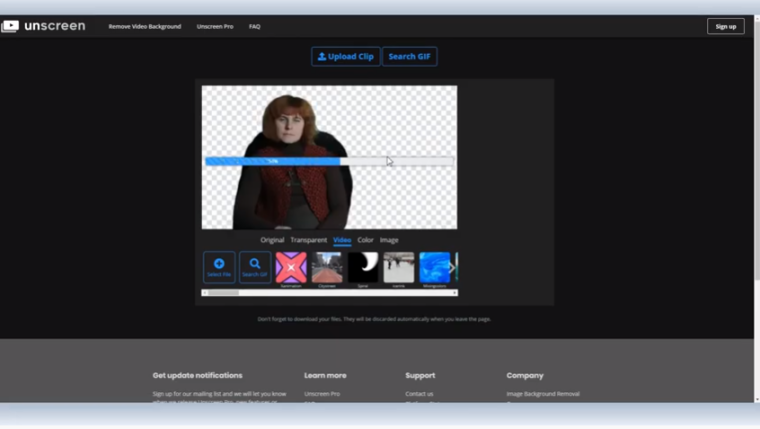
Task: Switch to the Transparent tab
Action: point(309,240)
